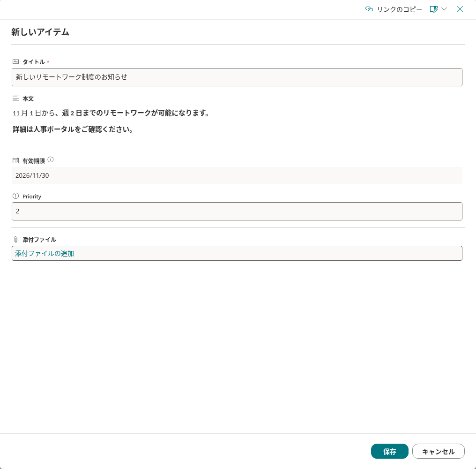Click the 本文 label
476x469 pixels.
tap(28, 98)
